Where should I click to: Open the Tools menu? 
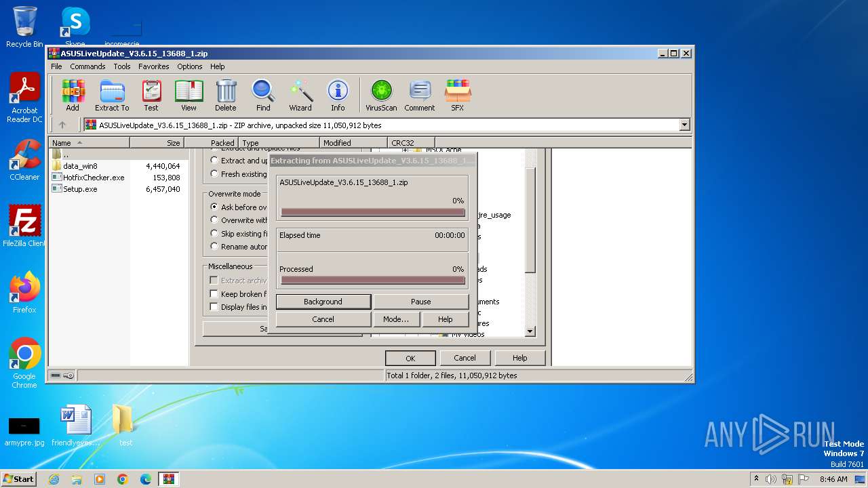(122, 66)
